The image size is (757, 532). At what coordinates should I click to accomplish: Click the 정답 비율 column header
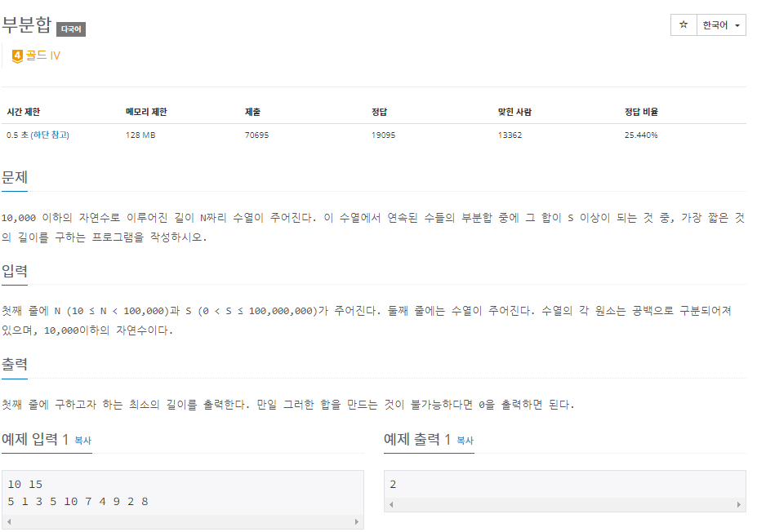pos(641,112)
